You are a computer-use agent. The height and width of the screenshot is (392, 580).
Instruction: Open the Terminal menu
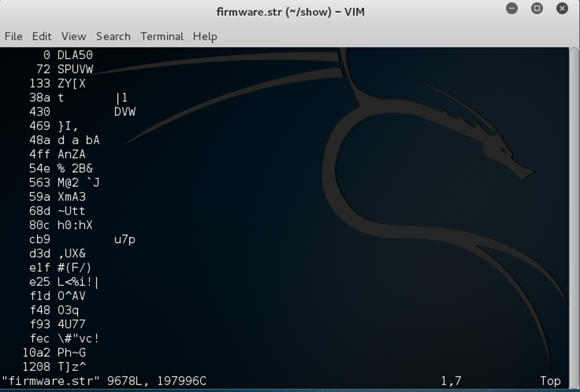click(x=162, y=36)
